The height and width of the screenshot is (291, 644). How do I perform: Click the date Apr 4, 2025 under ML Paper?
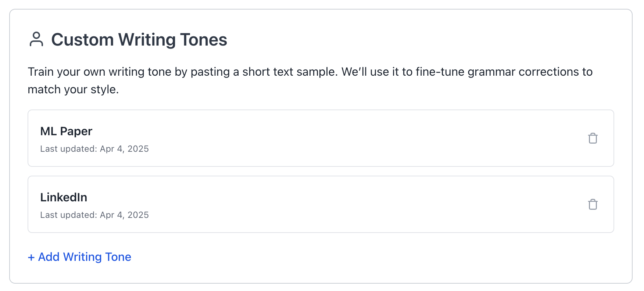pyautogui.click(x=124, y=149)
